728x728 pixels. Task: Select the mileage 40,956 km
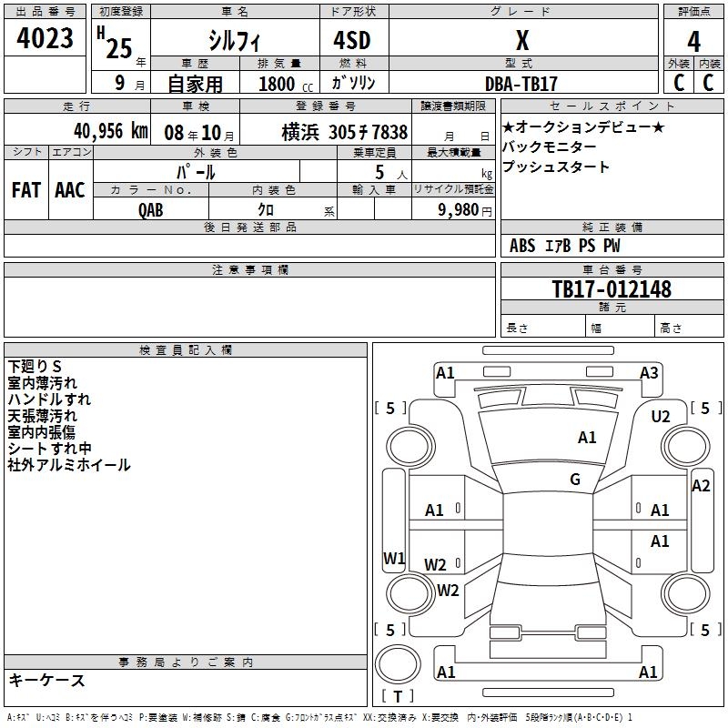pos(111,131)
